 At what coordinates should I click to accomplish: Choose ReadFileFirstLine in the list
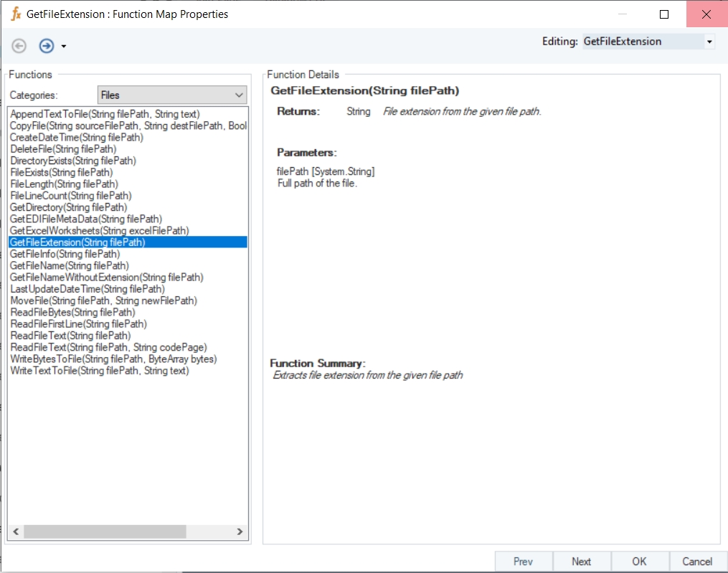(x=78, y=324)
